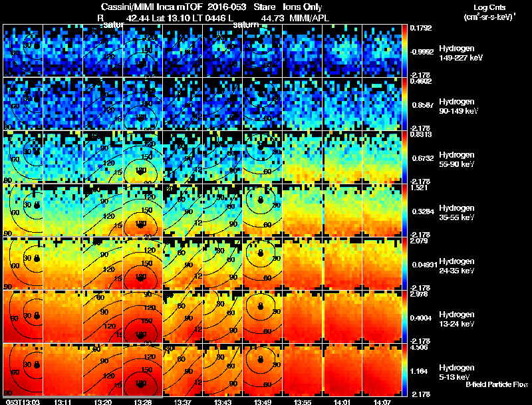Click the "Hydrogen 13-24 keV" row label
The image size is (532, 405).
(x=457, y=319)
